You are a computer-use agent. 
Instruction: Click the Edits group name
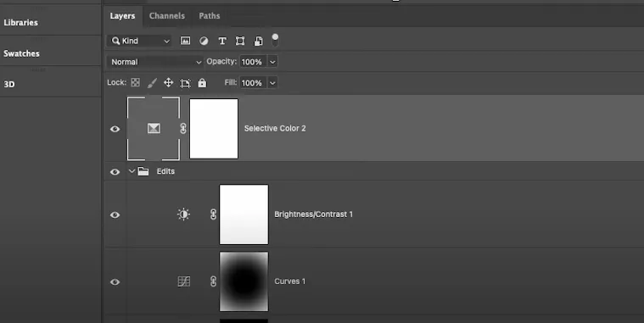(165, 171)
